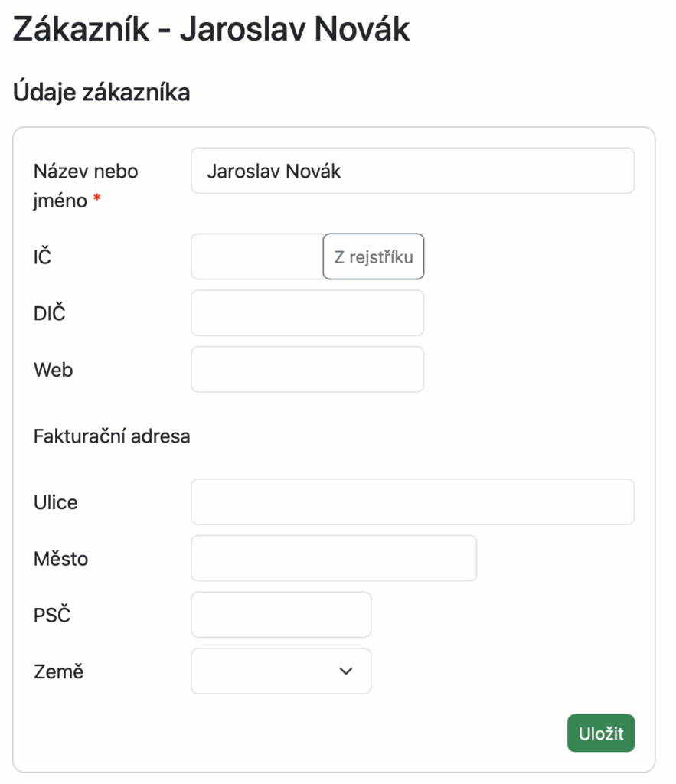The height and width of the screenshot is (784, 676).
Task: Click the DIČ label text
Action: tap(49, 313)
